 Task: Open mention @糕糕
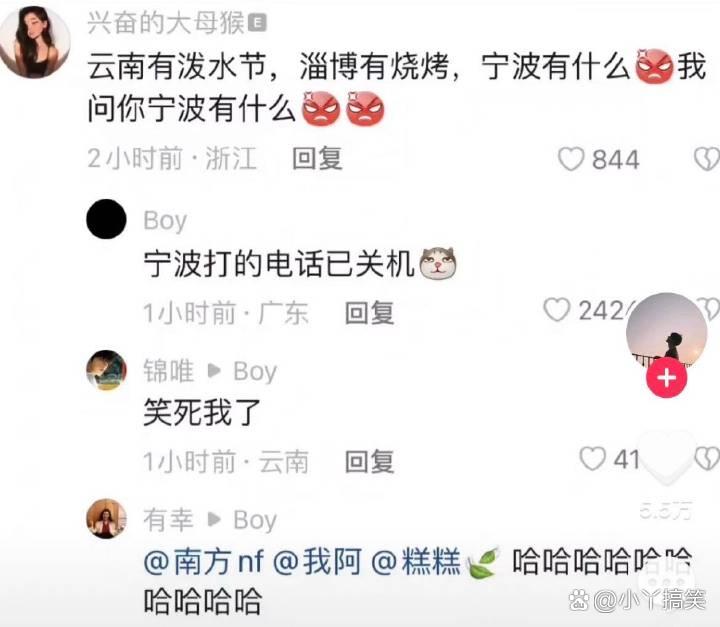416,561
